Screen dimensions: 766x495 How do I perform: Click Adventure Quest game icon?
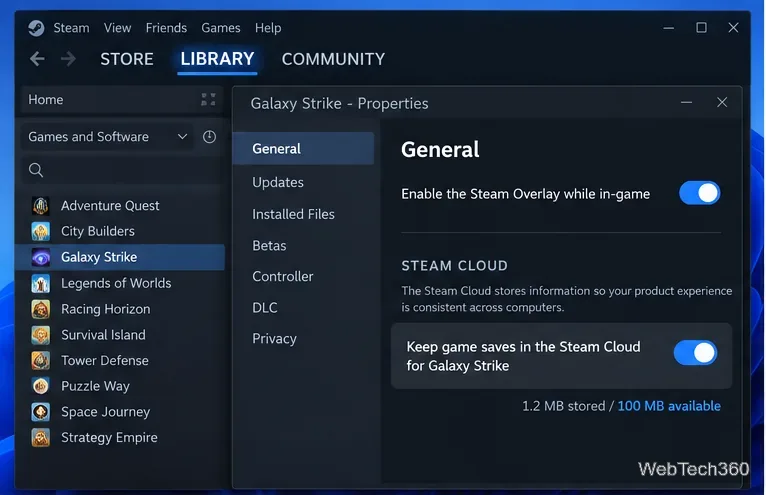pos(41,206)
